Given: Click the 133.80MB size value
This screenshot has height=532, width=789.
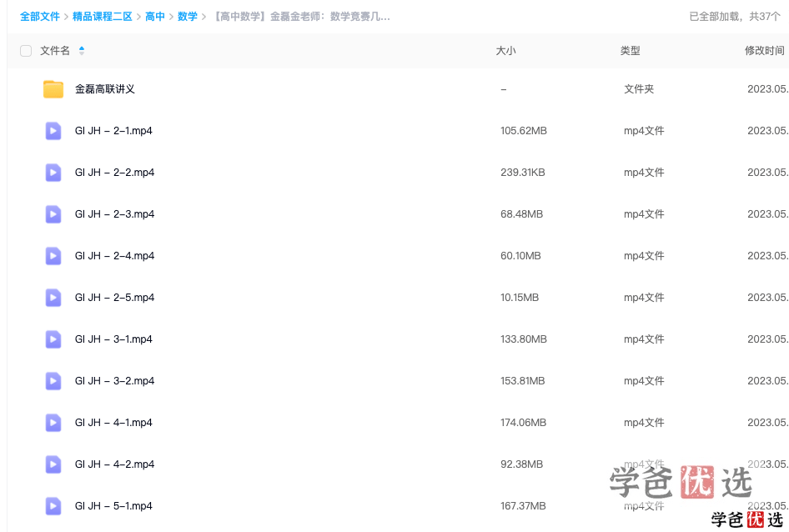Looking at the screenshot, I should click(x=523, y=339).
